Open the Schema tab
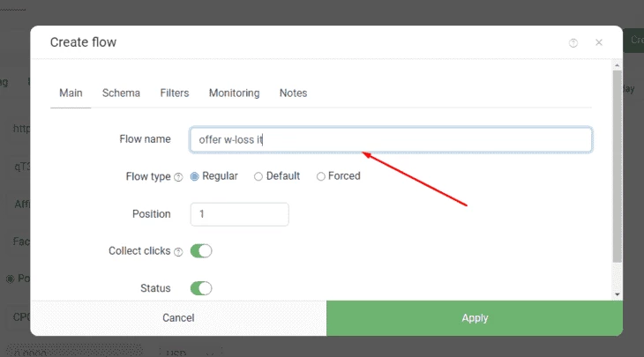The width and height of the screenshot is (644, 357). coord(121,93)
